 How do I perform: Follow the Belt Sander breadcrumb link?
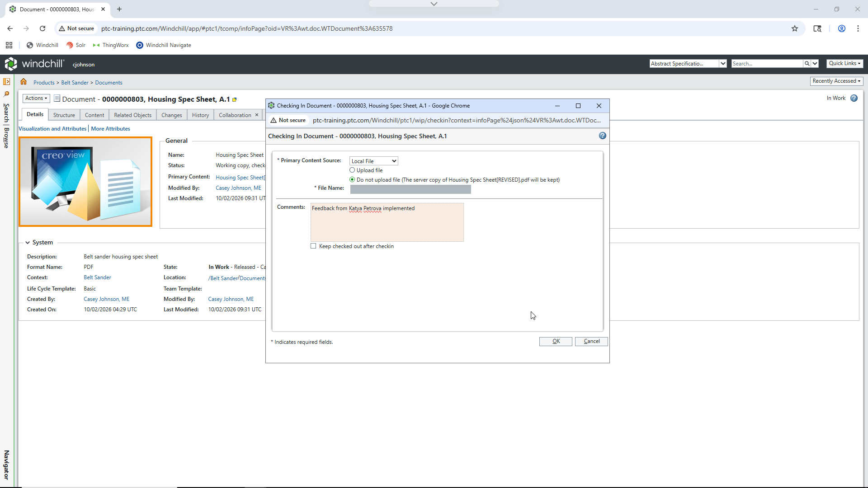pos(75,83)
